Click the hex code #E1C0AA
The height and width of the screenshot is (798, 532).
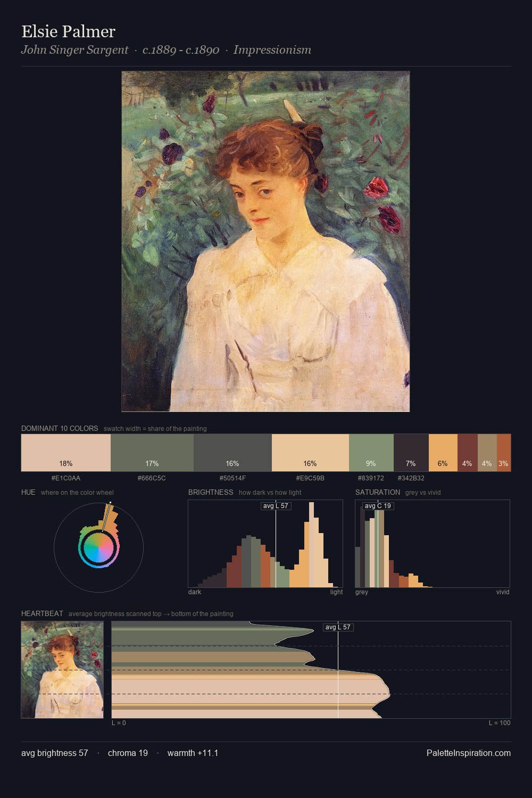(66, 478)
